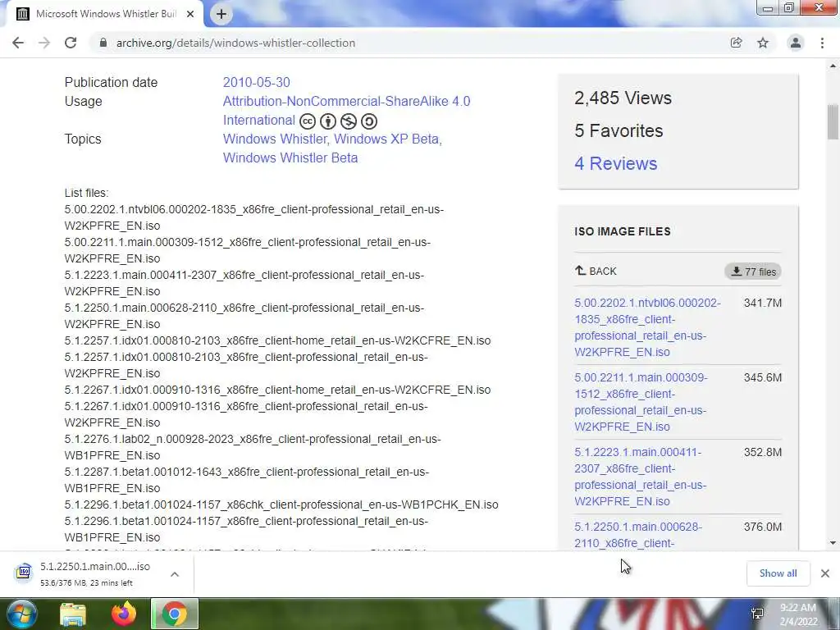Image resolution: width=840 pixels, height=630 pixels.
Task: Expand the download item options chevron
Action: (174, 574)
